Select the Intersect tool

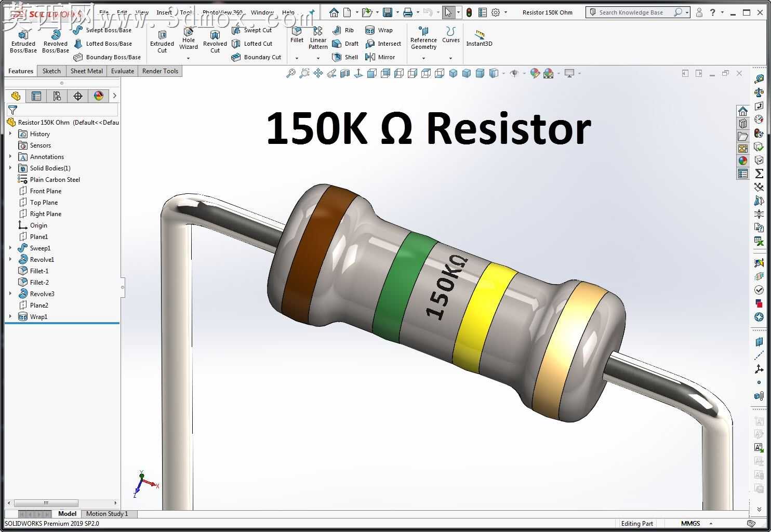(383, 44)
